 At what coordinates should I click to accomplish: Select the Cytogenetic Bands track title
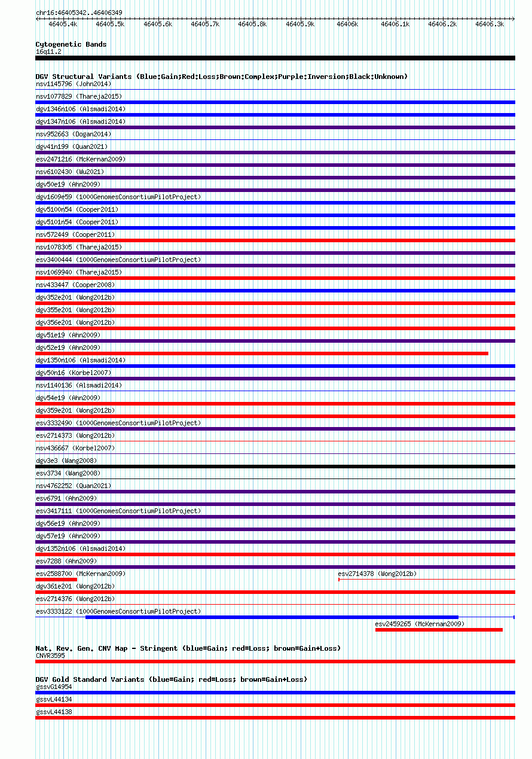(71, 44)
